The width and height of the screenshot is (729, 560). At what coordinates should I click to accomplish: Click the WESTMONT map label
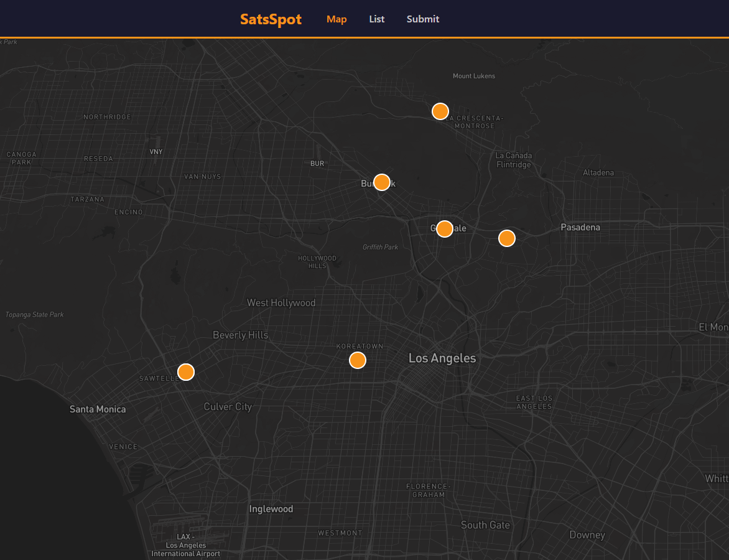(x=340, y=533)
